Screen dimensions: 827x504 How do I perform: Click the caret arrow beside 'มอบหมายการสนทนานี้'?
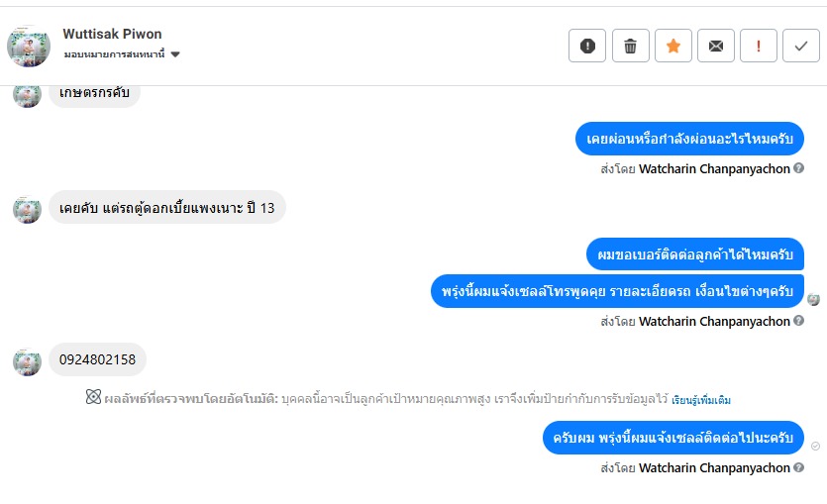175,54
